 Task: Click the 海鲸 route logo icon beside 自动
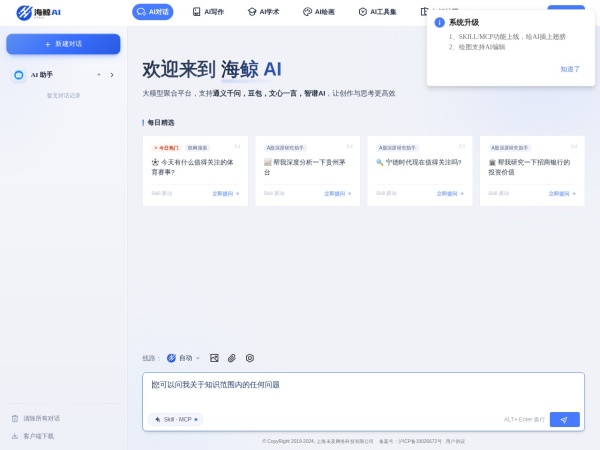171,358
